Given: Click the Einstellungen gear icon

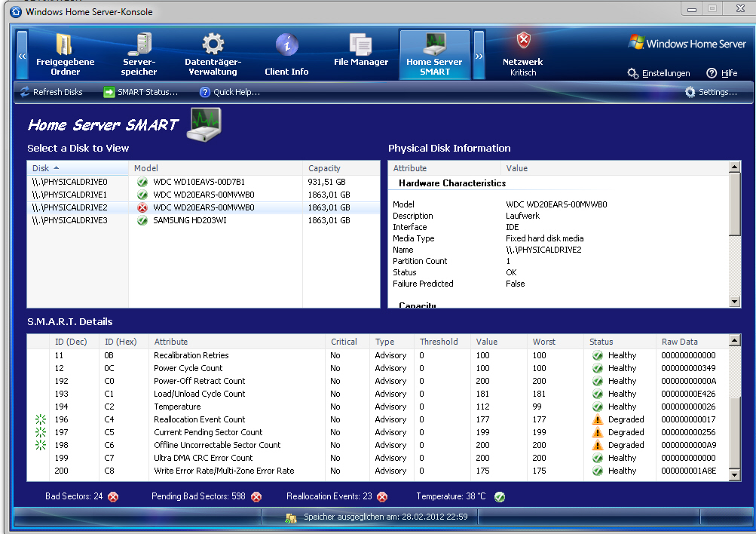Looking at the screenshot, I should point(633,73).
